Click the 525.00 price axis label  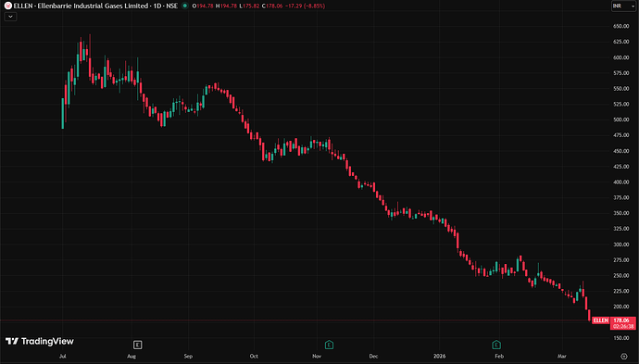[x=621, y=104]
